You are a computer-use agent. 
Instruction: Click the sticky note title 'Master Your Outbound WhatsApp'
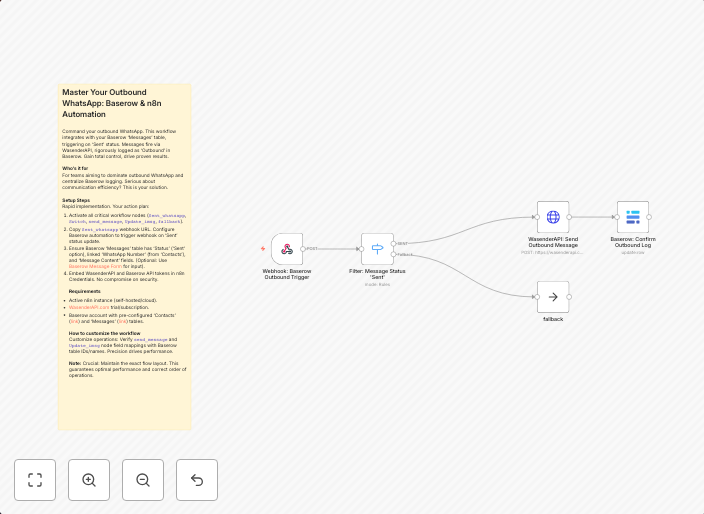pyautogui.click(x=112, y=103)
